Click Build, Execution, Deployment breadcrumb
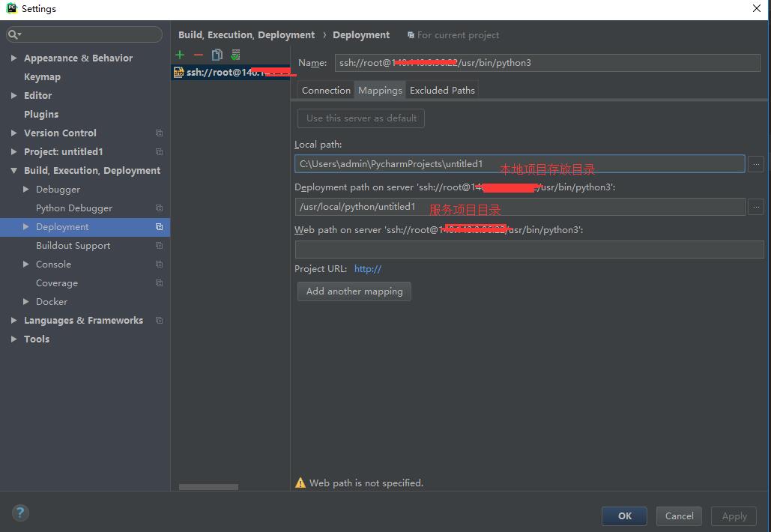The height and width of the screenshot is (532, 771). [247, 35]
